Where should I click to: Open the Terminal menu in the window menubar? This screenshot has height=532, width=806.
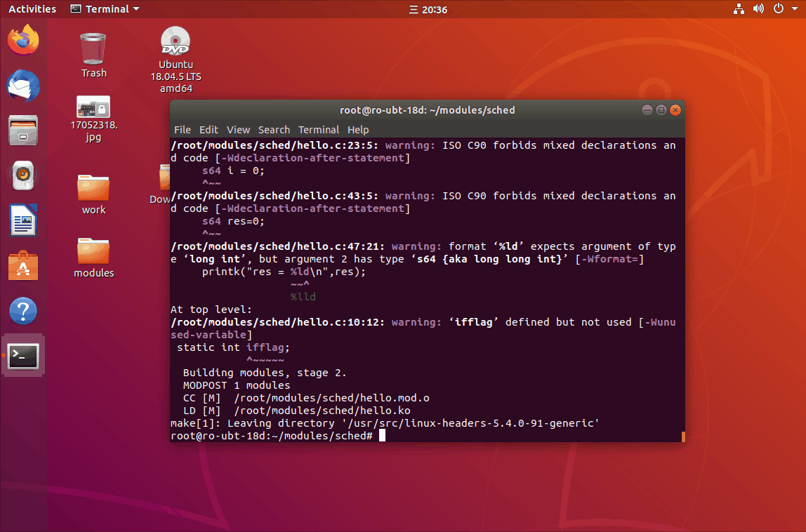pos(319,130)
